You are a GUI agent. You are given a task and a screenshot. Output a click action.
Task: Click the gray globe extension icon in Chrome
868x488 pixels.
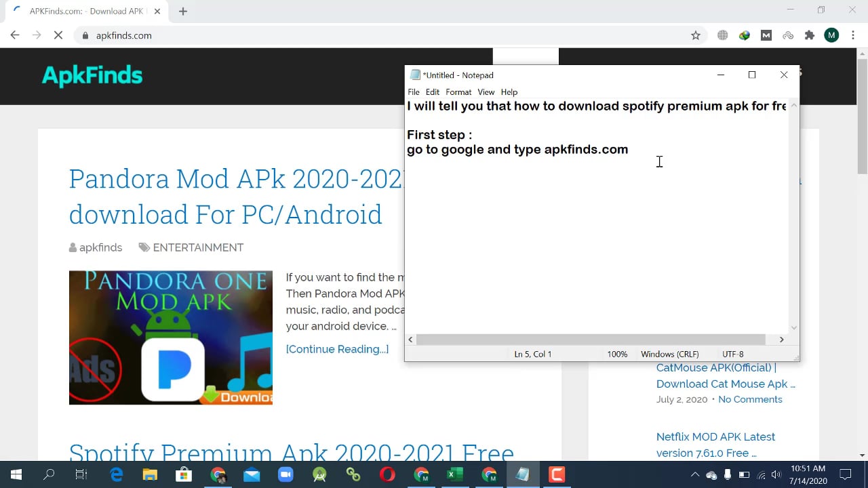[723, 35]
